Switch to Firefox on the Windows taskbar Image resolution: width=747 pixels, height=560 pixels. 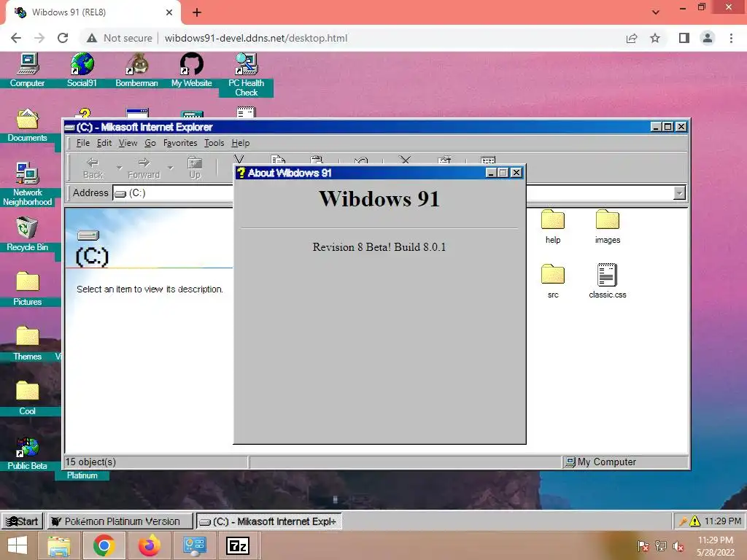(149, 545)
